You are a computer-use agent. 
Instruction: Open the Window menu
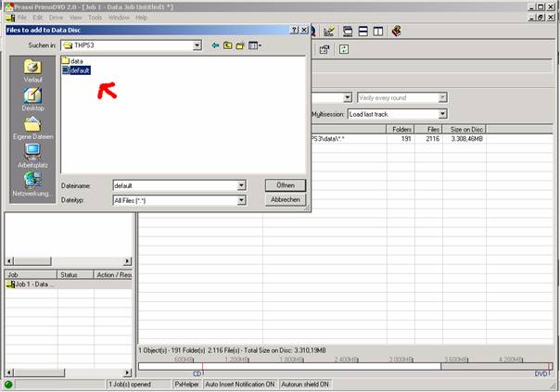(119, 18)
